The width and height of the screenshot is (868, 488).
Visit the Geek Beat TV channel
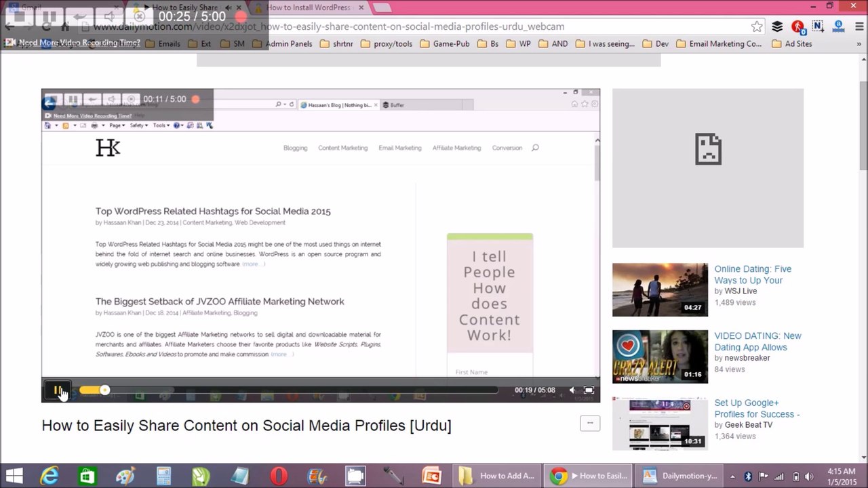tap(749, 425)
